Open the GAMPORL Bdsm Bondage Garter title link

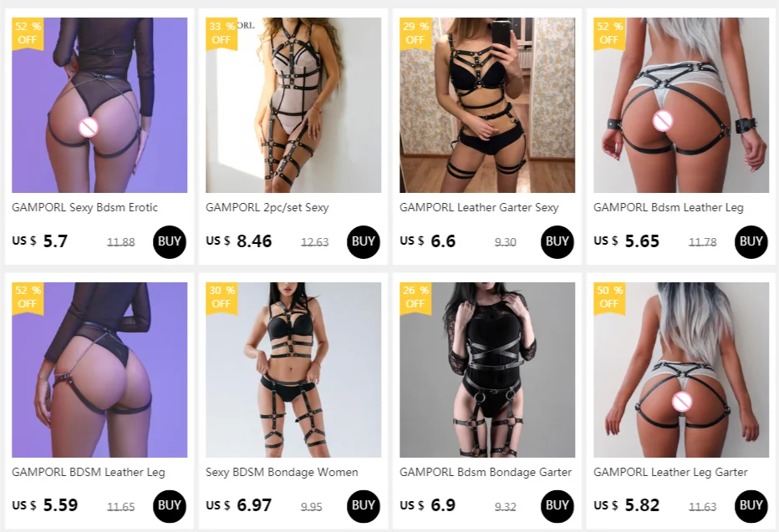pos(486,472)
